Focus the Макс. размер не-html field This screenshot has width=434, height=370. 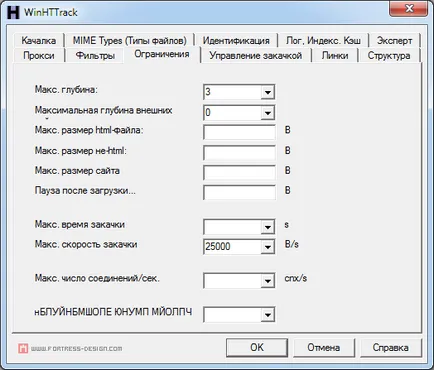[239, 153]
